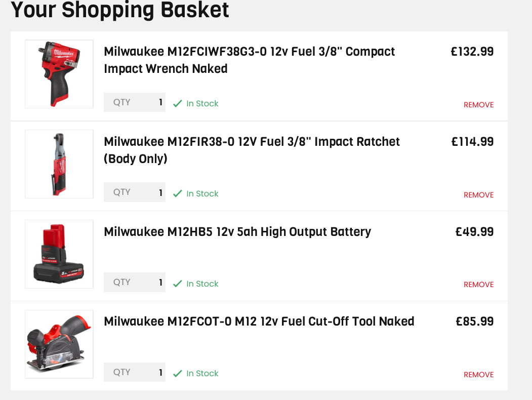Edit quantity field for cut-off tool
Image resolution: width=532 pixels, height=400 pixels.
[x=135, y=372]
